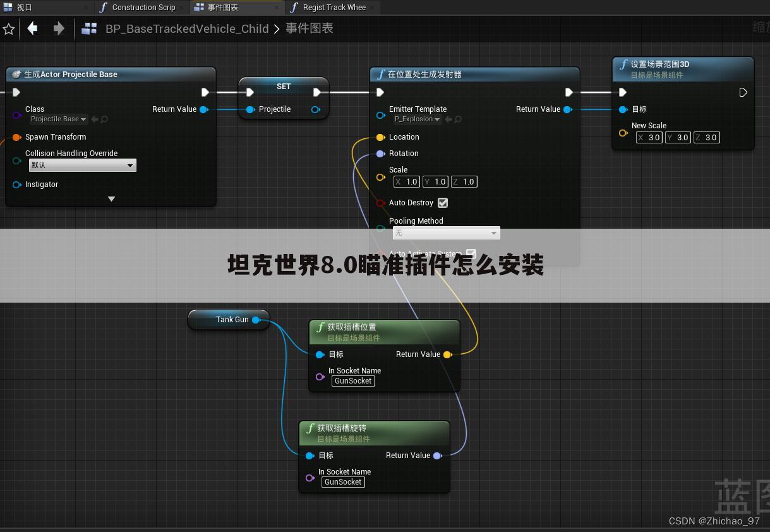This screenshot has width=770, height=532.
Task: Click the Scale X value field
Action: (x=406, y=182)
